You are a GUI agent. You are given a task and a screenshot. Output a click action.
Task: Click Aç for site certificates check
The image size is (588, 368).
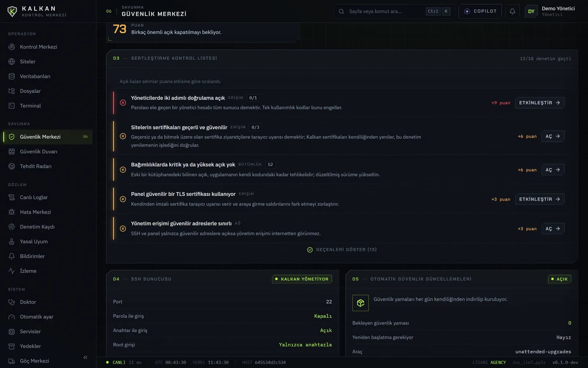tap(553, 136)
